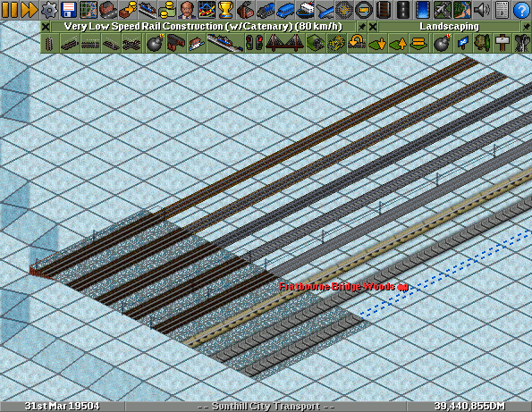Open the graphs menu

[207, 10]
